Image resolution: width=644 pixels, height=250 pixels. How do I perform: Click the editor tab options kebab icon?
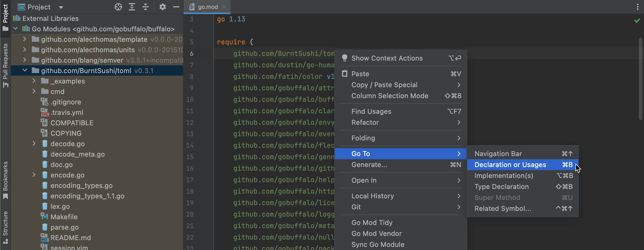637,7
